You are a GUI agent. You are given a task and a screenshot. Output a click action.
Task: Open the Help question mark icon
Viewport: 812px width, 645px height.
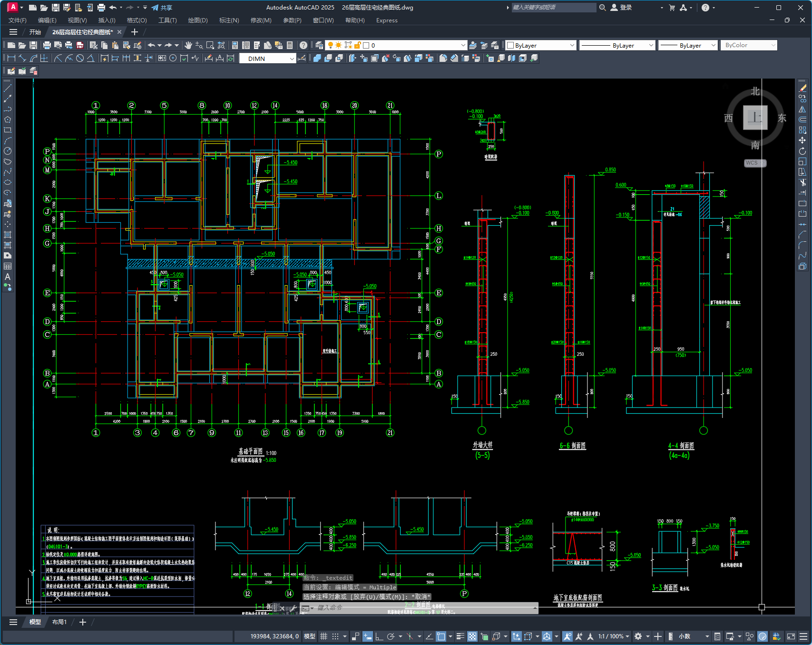click(303, 45)
